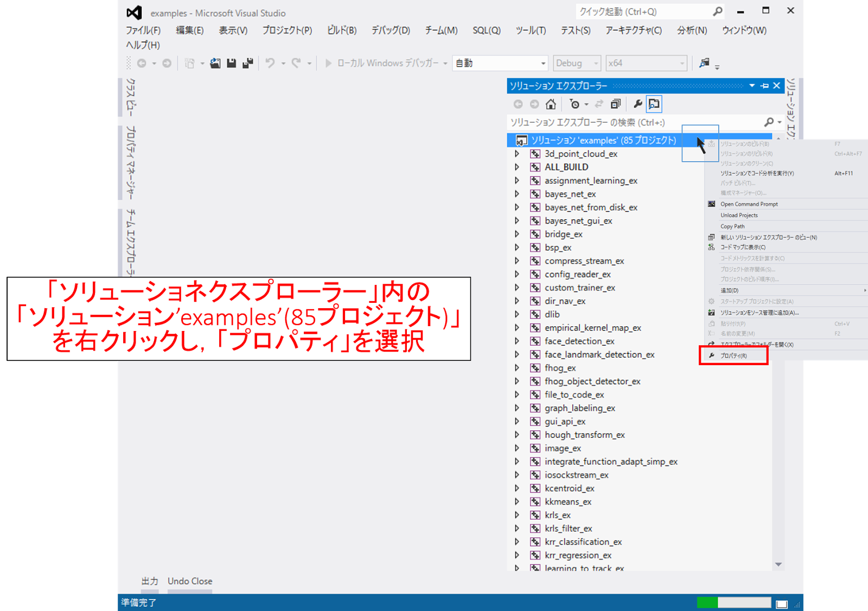Open the 出力 tab at the bottom

150,581
